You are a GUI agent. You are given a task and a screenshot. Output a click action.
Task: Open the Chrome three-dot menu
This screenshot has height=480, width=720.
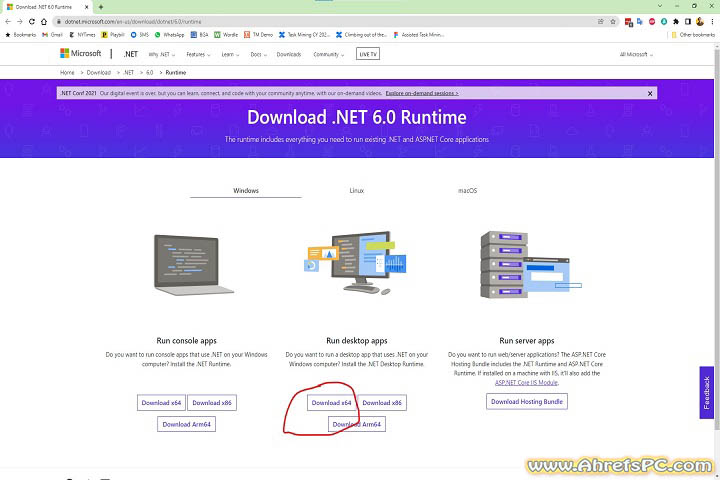[x=713, y=22]
